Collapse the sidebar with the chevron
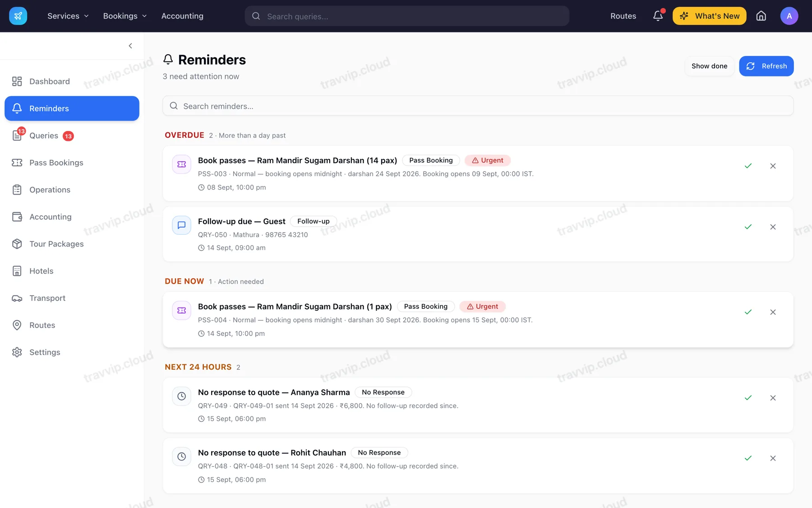 click(130, 46)
